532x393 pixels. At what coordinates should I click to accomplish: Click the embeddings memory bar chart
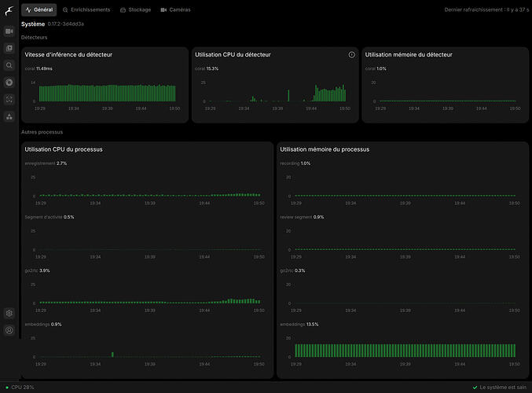point(405,351)
